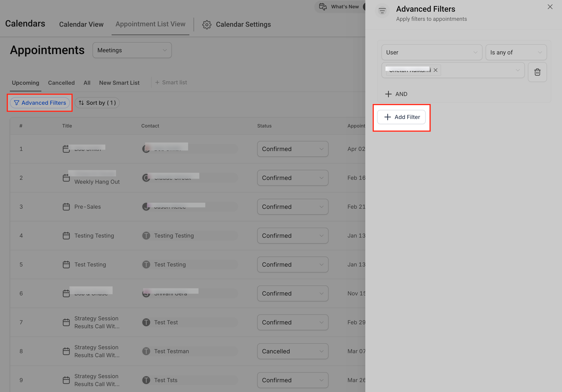Add an AND condition to filter
Screen dimensions: 562x392
pyautogui.click(x=396, y=94)
